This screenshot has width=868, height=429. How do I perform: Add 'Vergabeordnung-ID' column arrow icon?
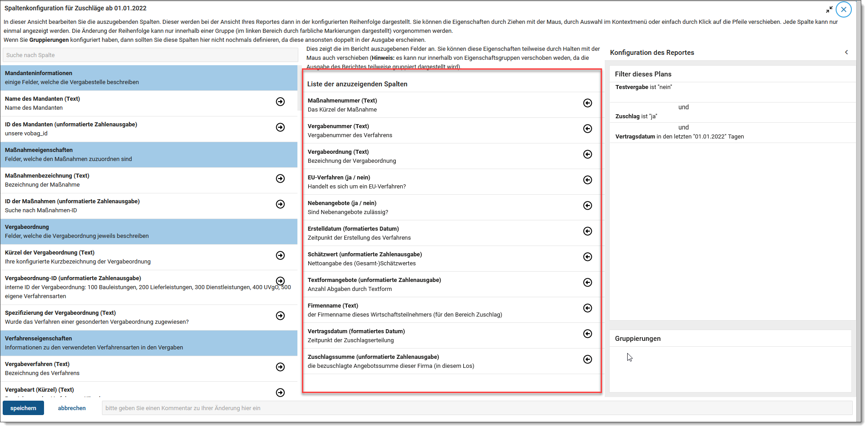coord(280,281)
